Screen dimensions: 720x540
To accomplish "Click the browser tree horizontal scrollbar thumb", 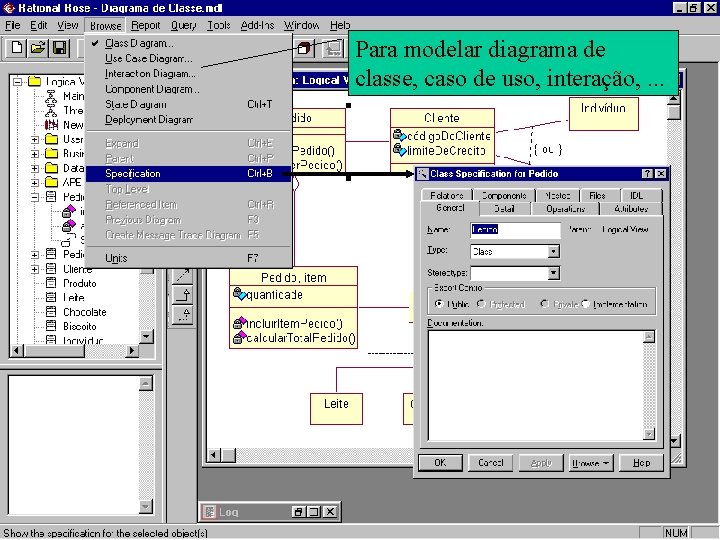I will point(54,351).
